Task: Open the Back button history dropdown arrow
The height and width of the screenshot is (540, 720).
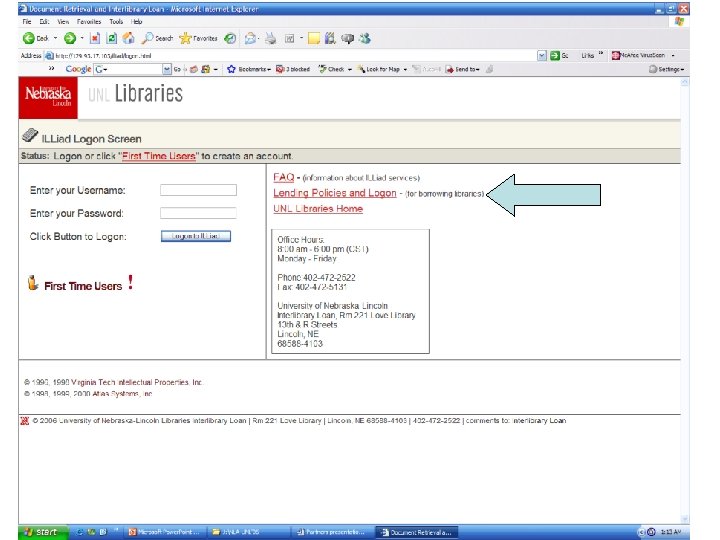Action: (56, 39)
